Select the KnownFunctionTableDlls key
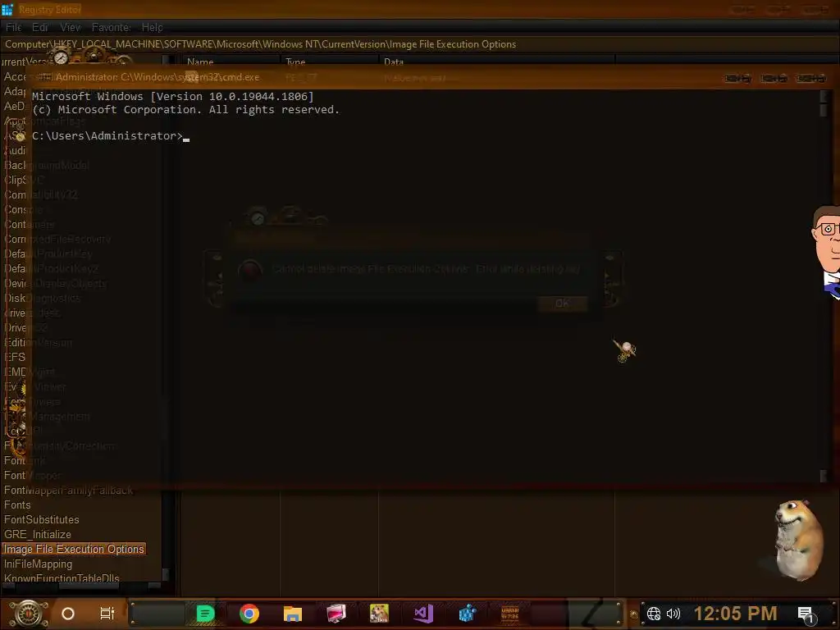This screenshot has width=840, height=630. tap(62, 578)
